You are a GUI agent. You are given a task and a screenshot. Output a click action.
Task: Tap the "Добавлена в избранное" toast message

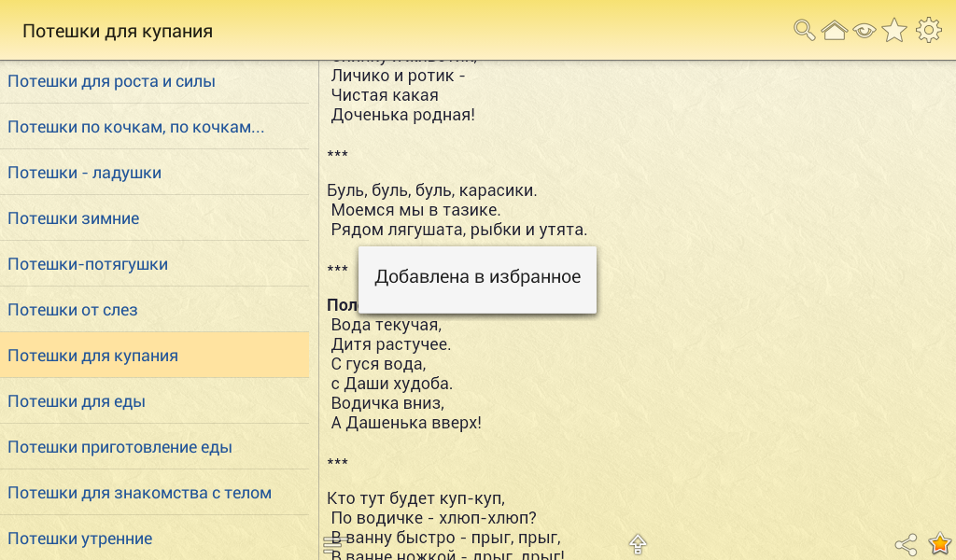pyautogui.click(x=477, y=277)
